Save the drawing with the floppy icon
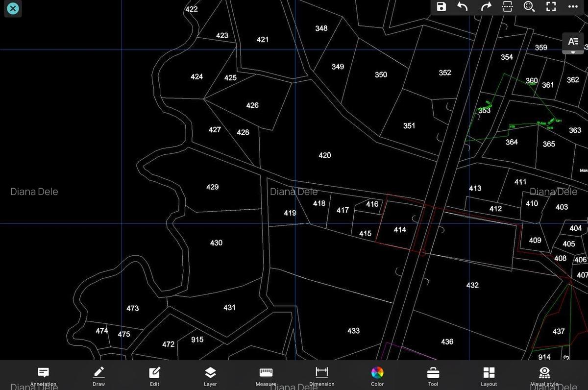The image size is (588, 390). [441, 7]
